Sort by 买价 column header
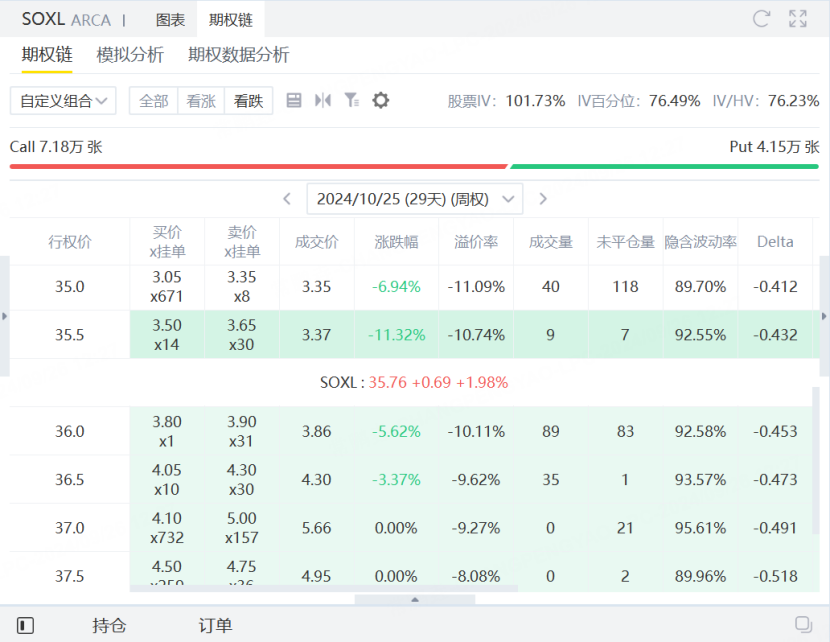 [x=167, y=241]
